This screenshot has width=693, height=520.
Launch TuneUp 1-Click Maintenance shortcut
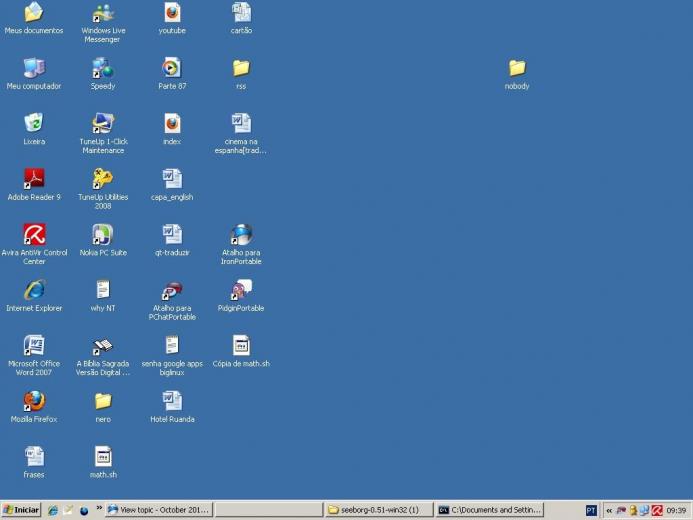click(x=103, y=123)
